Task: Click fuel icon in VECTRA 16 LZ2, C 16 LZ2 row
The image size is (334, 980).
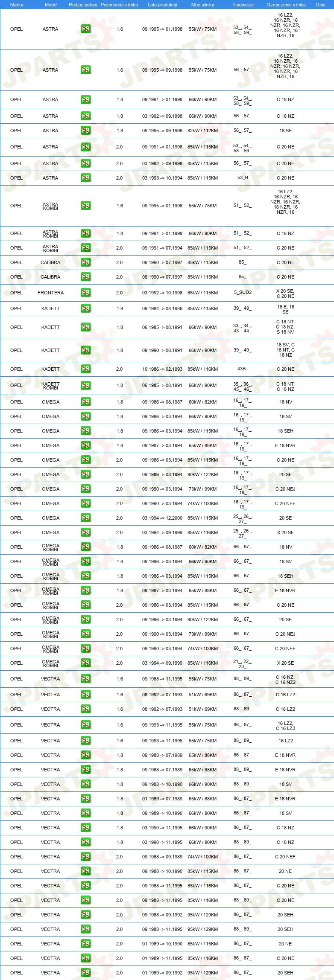Action: [x=85, y=725]
